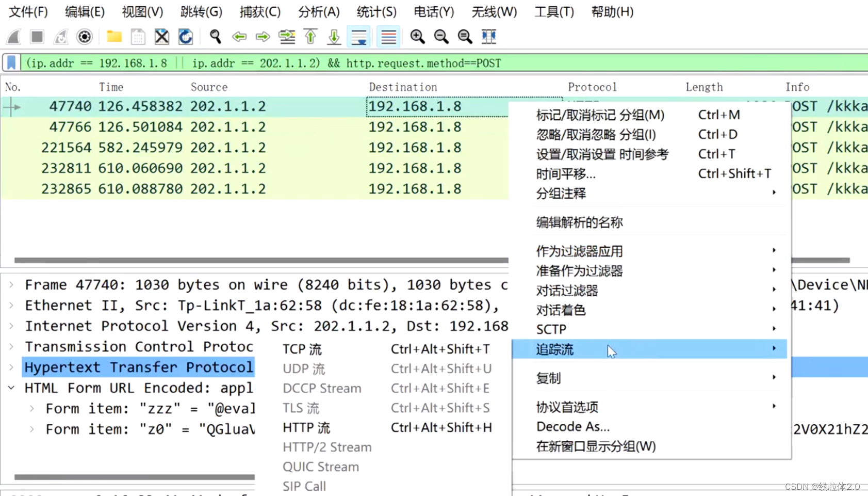Follow TCP 流 stream

click(x=387, y=349)
